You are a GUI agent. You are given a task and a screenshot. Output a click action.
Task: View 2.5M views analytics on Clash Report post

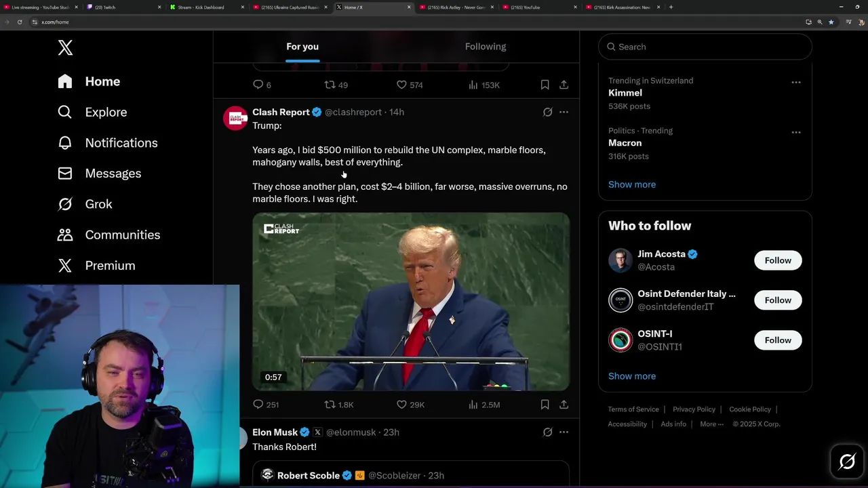point(484,405)
